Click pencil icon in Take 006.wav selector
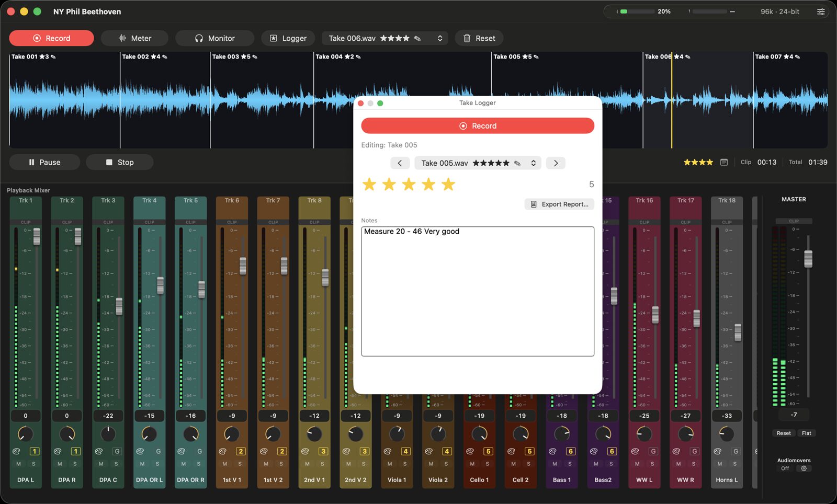This screenshot has height=504, width=837. pos(417,38)
